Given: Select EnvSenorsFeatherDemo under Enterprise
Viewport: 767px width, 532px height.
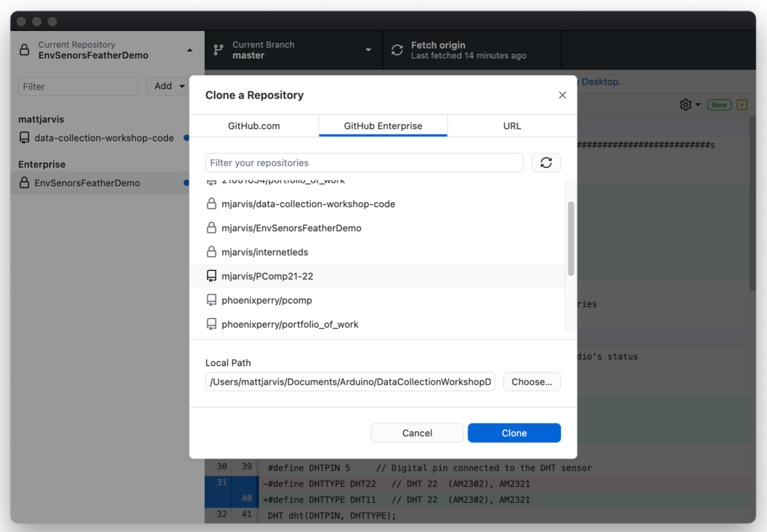Looking at the screenshot, I should (x=100, y=183).
